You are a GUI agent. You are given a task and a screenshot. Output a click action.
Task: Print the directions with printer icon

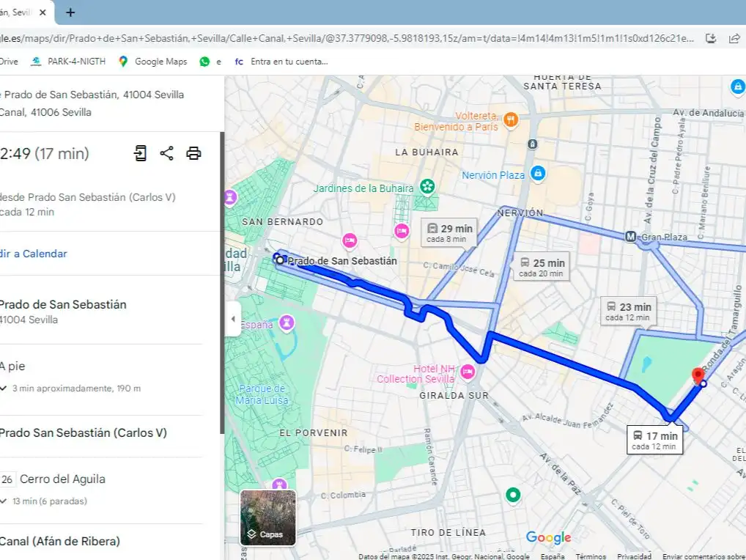click(x=193, y=153)
